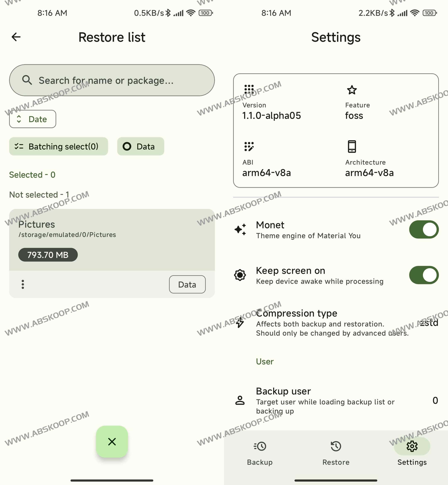This screenshot has height=485, width=448.
Task: Tap the floating X close button
Action: [x=112, y=442]
